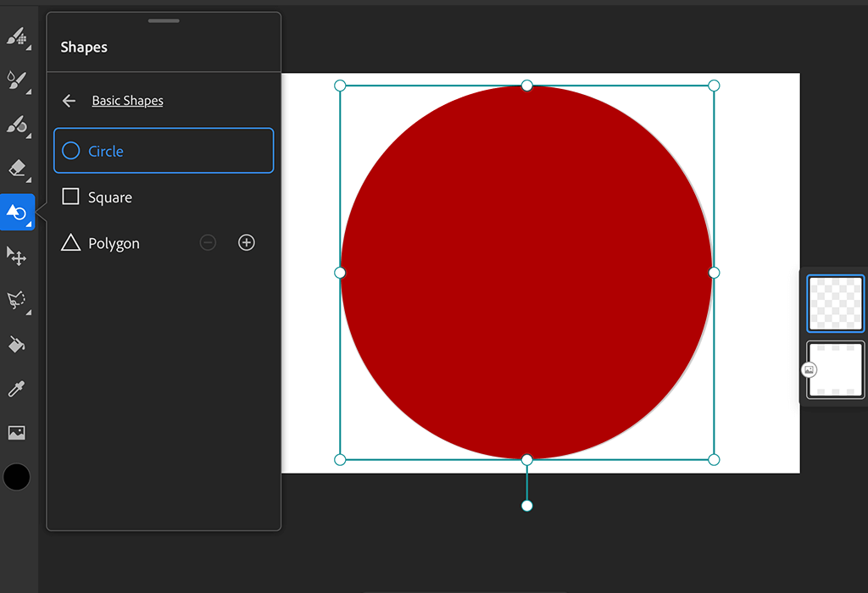Select the Lasso selection tool
The width and height of the screenshot is (868, 593).
17,301
